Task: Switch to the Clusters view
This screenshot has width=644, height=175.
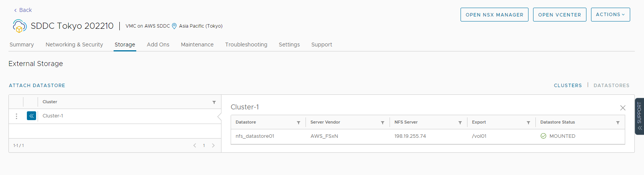Action: point(568,86)
